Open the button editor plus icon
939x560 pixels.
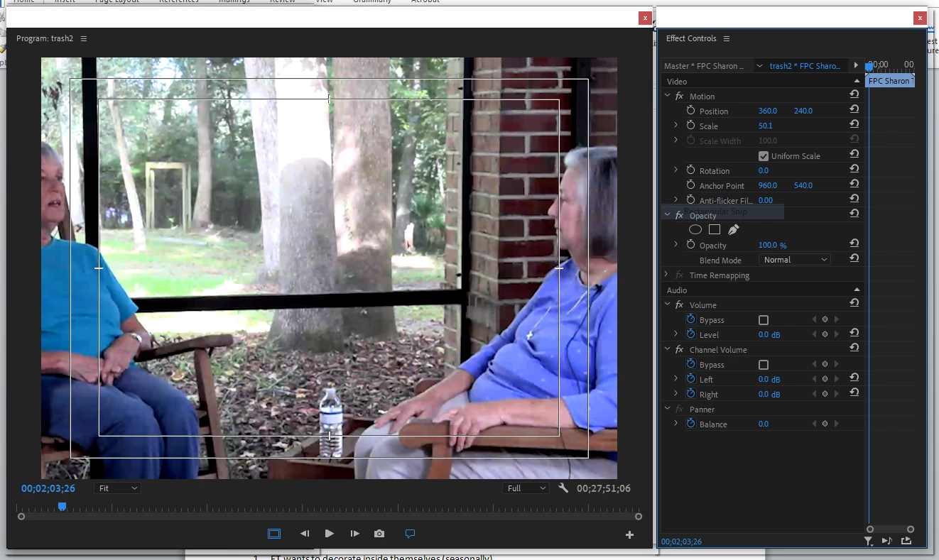coord(629,534)
